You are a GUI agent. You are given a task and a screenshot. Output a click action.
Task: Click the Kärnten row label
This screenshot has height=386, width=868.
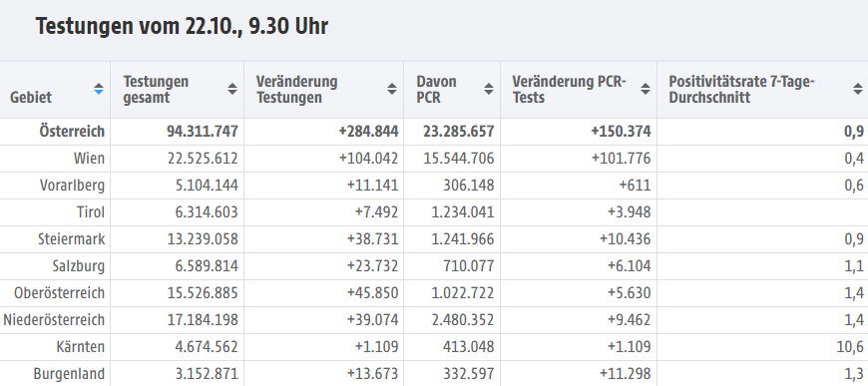click(x=80, y=347)
